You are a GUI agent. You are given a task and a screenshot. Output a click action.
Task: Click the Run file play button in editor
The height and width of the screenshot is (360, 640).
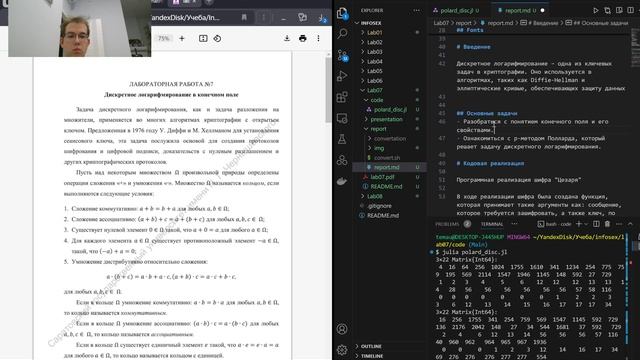click(x=596, y=11)
